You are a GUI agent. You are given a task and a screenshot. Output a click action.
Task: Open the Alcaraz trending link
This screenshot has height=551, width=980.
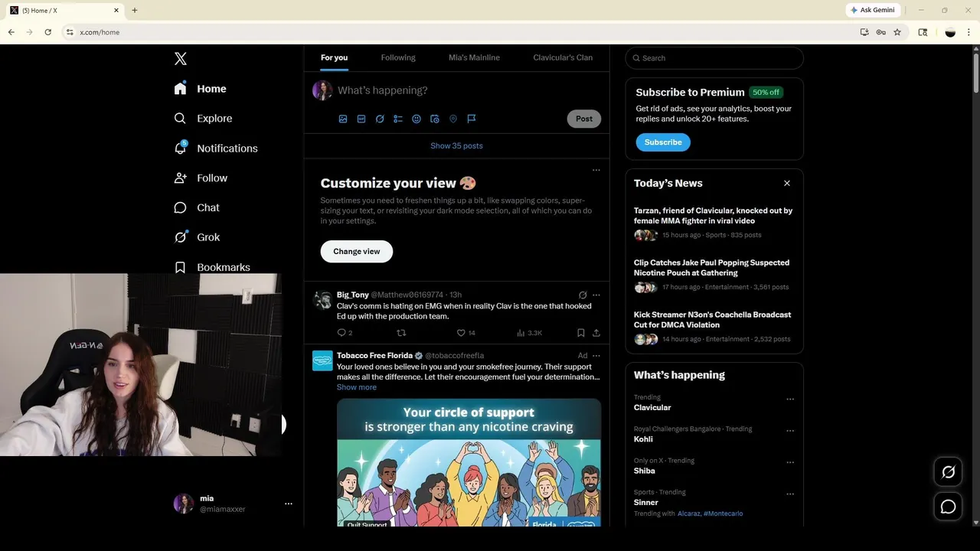coord(689,514)
